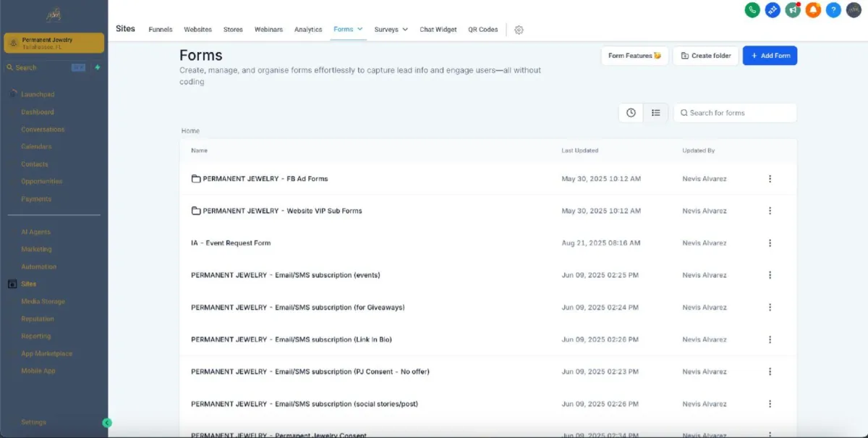The image size is (868, 438).
Task: Sort by the Last Updated column header
Action: pyautogui.click(x=580, y=151)
